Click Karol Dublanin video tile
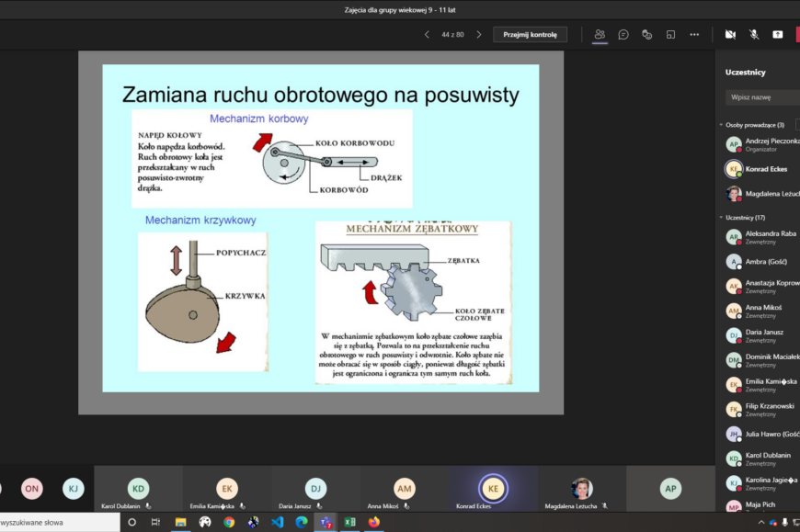800x532 pixels. point(138,488)
